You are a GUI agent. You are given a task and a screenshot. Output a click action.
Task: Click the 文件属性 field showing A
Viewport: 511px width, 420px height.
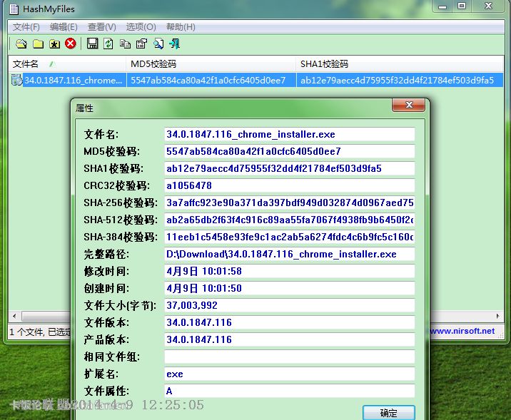tap(289, 391)
